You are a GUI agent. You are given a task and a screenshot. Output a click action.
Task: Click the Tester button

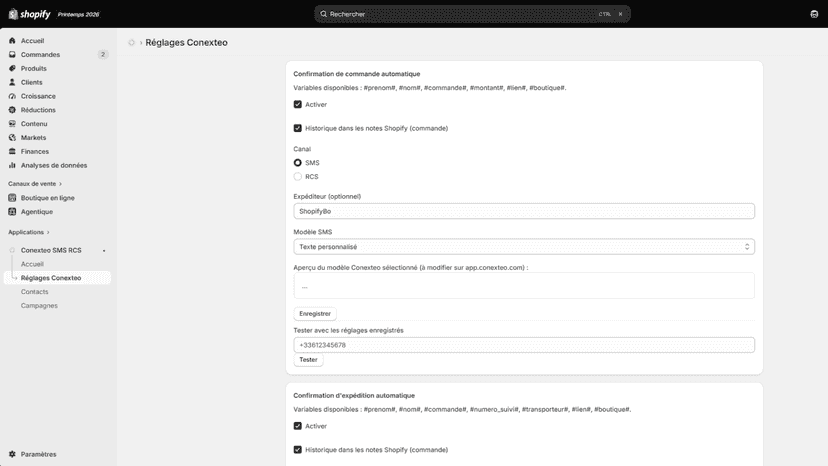click(x=308, y=360)
